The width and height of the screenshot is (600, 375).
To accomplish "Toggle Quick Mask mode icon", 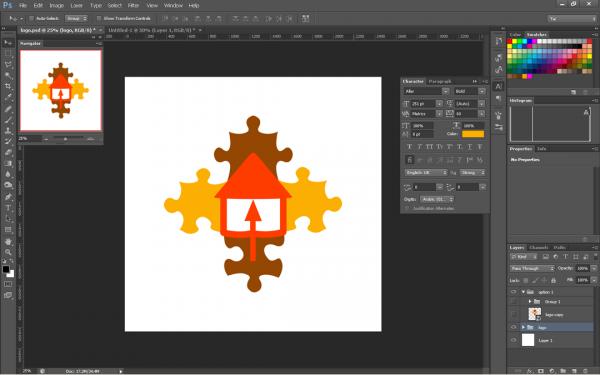I will (8, 284).
